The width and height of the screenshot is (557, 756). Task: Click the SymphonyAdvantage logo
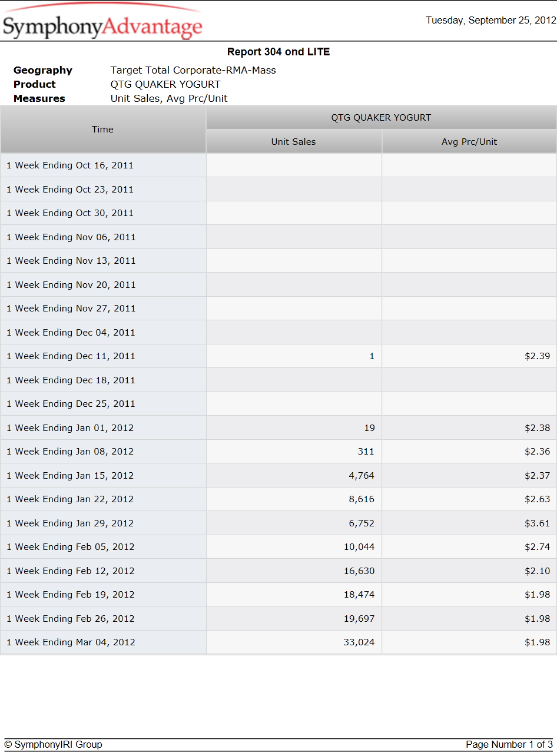102,21
